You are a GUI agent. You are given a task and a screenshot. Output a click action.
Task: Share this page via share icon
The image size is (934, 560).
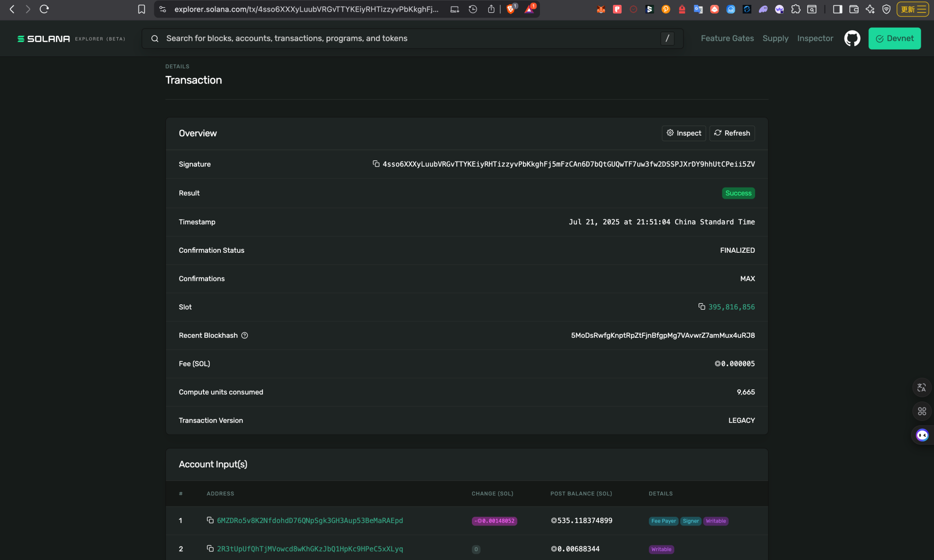(491, 9)
